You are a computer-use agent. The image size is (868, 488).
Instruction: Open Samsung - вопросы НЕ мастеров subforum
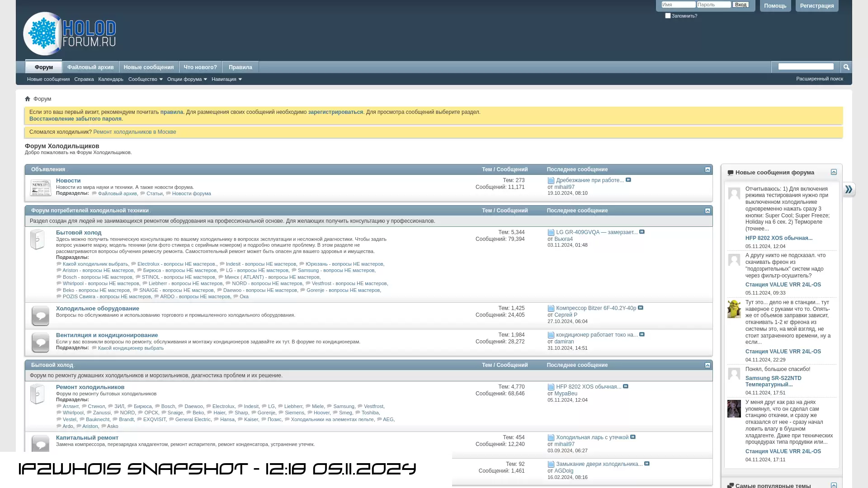pyautogui.click(x=336, y=270)
